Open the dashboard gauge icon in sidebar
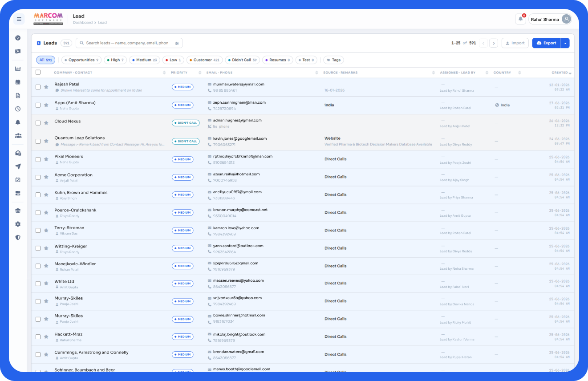 pos(18,38)
